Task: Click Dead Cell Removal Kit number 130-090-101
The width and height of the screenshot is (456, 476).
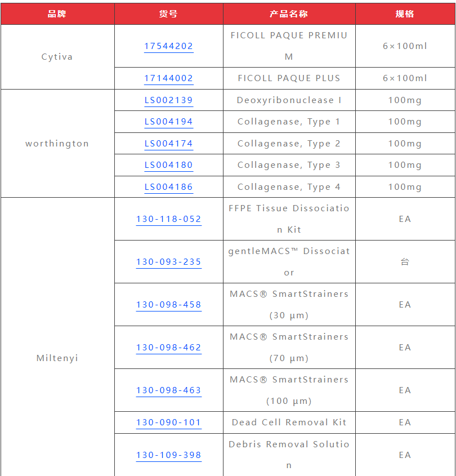Action: point(168,422)
